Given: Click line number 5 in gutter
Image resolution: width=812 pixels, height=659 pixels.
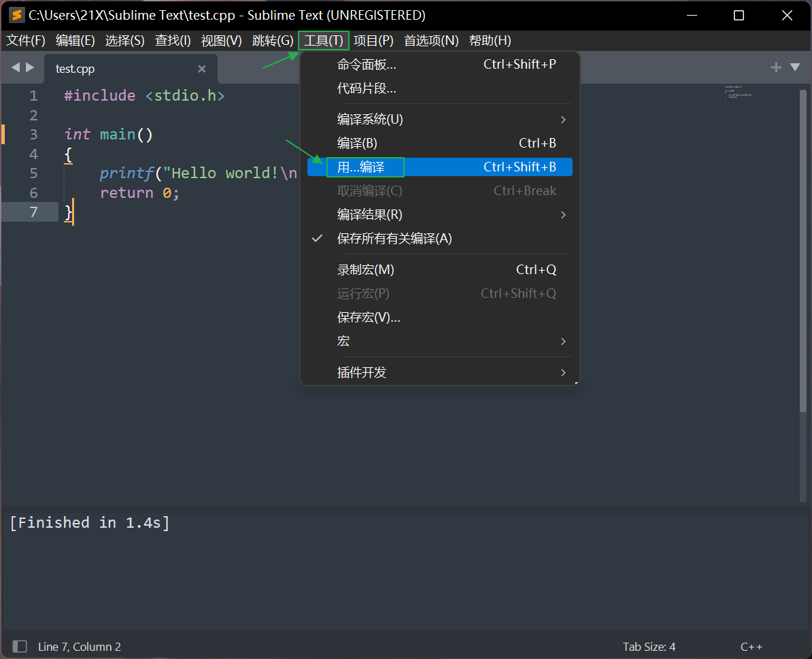Looking at the screenshot, I should [x=33, y=173].
